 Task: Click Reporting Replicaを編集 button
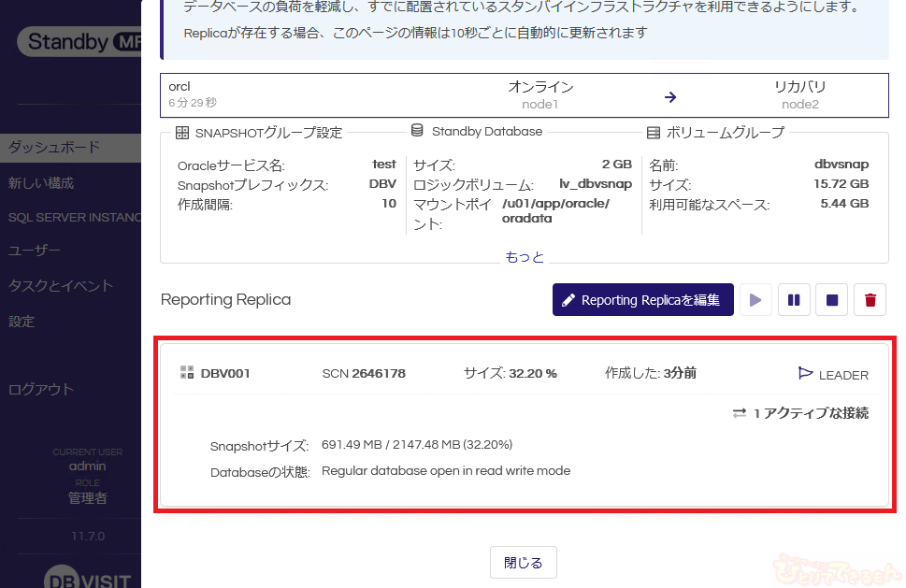(x=643, y=300)
